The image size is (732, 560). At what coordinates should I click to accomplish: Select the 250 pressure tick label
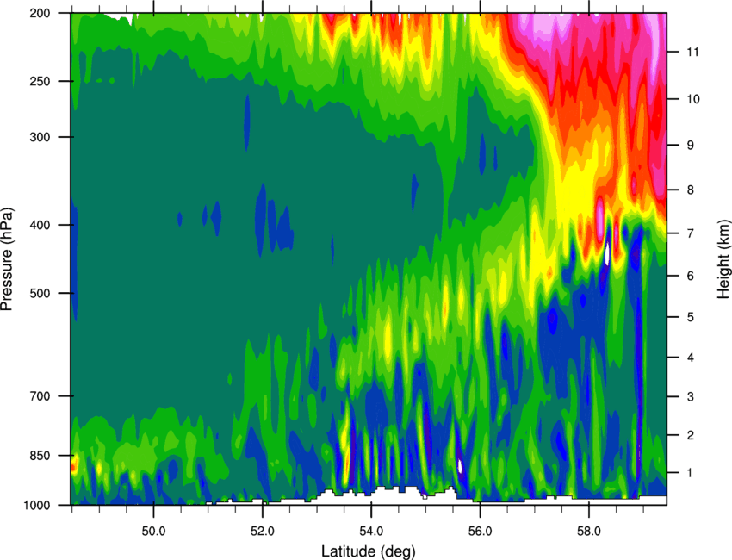[x=40, y=81]
